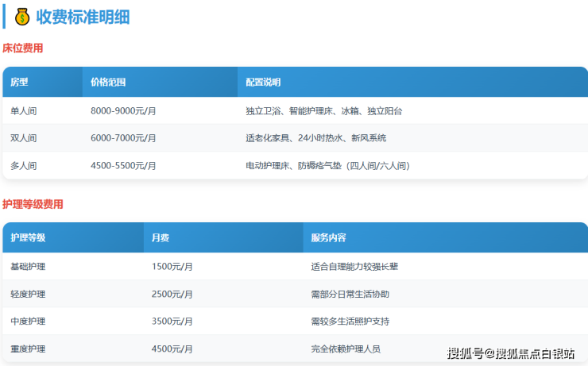Image resolution: width=588 pixels, height=366 pixels.
Task: Select the 单人间 room type row
Action: [24, 111]
